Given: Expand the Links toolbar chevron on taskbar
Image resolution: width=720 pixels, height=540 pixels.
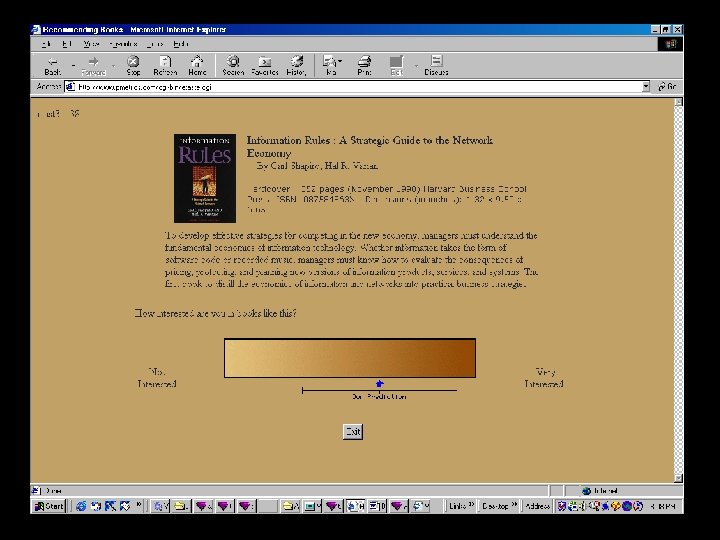Looking at the screenshot, I should [x=471, y=505].
